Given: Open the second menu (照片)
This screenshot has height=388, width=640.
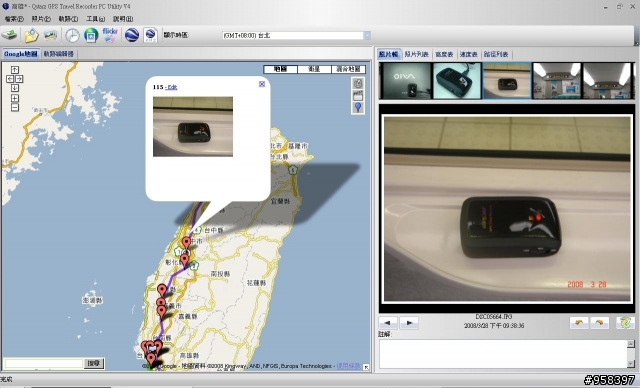Looking at the screenshot, I should pyautogui.click(x=41, y=19).
